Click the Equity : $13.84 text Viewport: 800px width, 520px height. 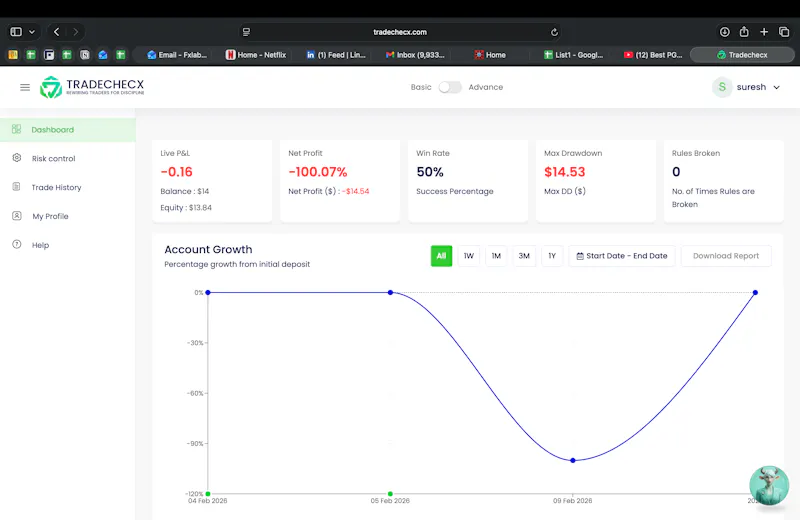pyautogui.click(x=186, y=208)
